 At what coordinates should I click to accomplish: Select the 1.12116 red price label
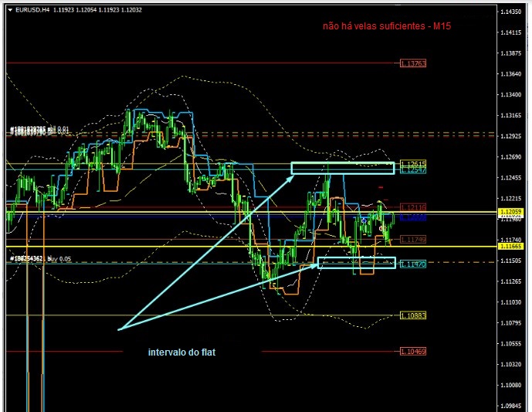click(x=413, y=207)
